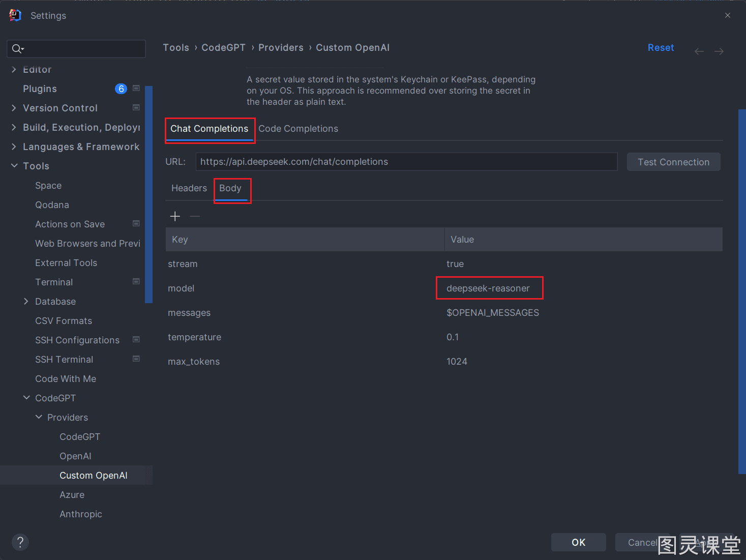Expand the Editor settings node
This screenshot has height=560, width=746.
tap(14, 69)
